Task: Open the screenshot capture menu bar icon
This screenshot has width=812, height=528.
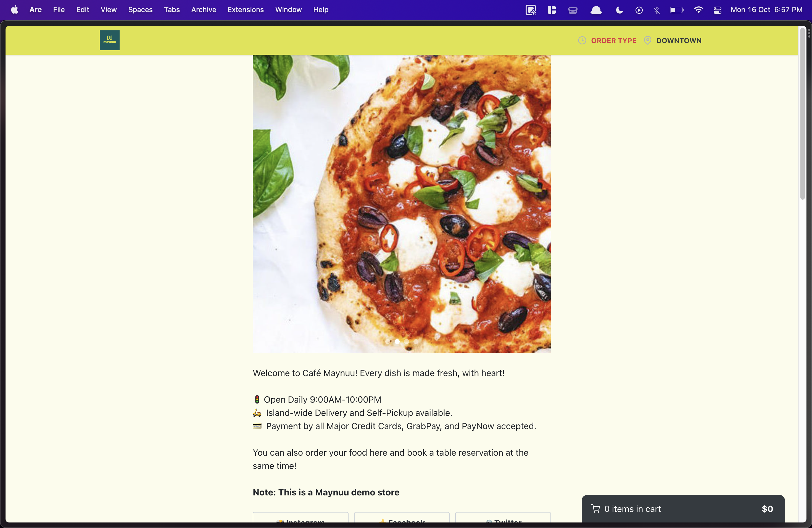Action: pos(531,10)
